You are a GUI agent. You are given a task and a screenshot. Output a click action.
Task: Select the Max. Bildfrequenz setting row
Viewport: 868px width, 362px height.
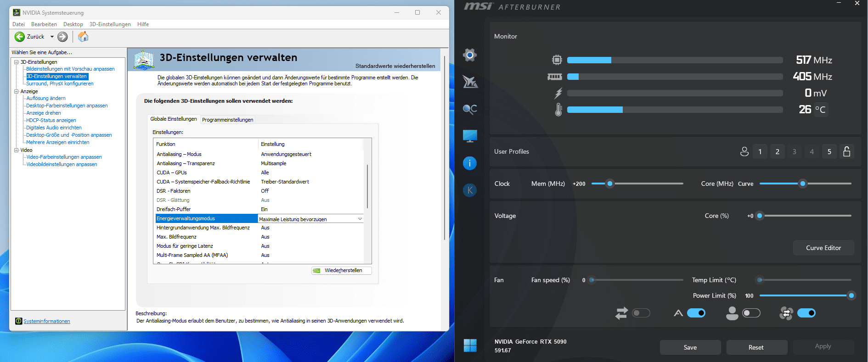point(259,237)
